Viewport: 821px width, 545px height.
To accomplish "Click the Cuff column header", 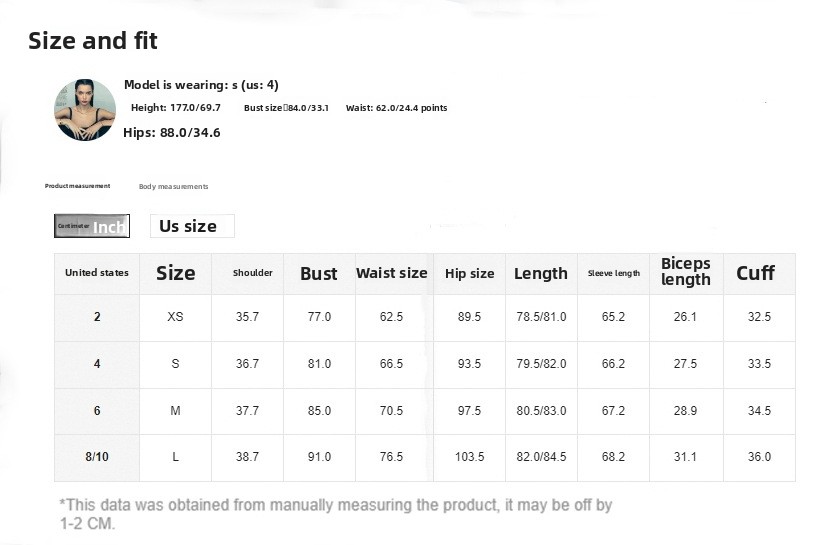I will [756, 273].
